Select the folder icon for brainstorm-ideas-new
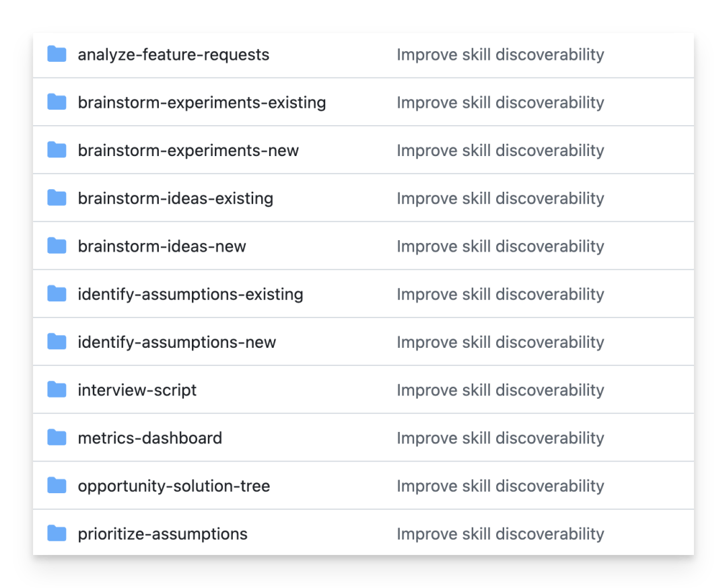This screenshot has height=588, width=727. tap(57, 246)
